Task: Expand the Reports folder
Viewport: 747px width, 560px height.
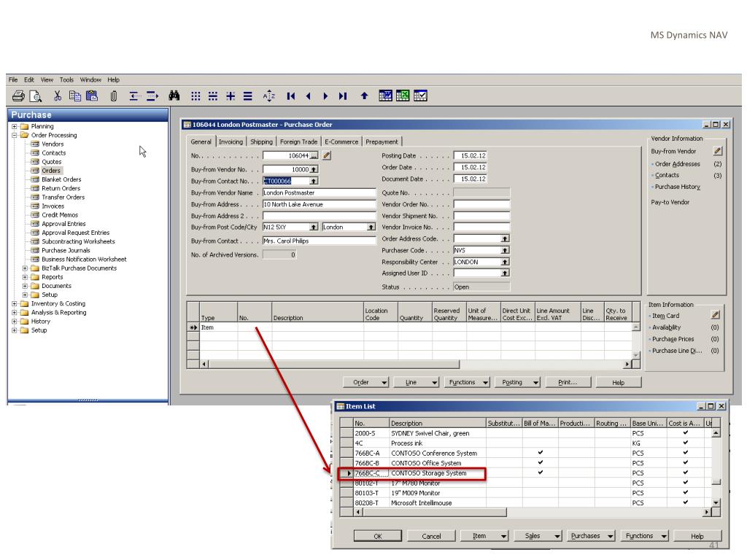Action: [25, 277]
